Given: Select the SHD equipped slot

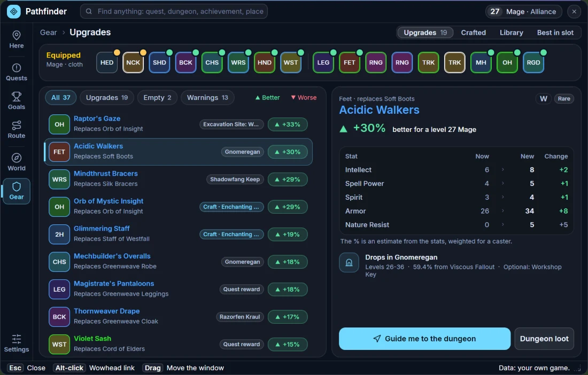Looking at the screenshot, I should coord(159,62).
